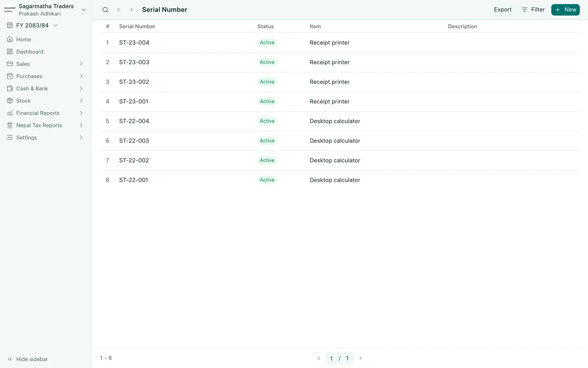Click the Sagarmatha Traders company logo

[10, 10]
